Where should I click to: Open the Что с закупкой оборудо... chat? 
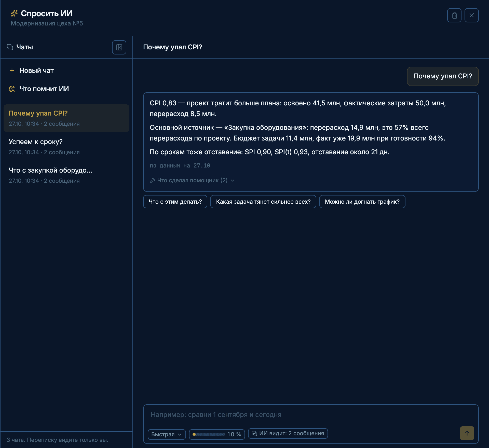coord(66,175)
